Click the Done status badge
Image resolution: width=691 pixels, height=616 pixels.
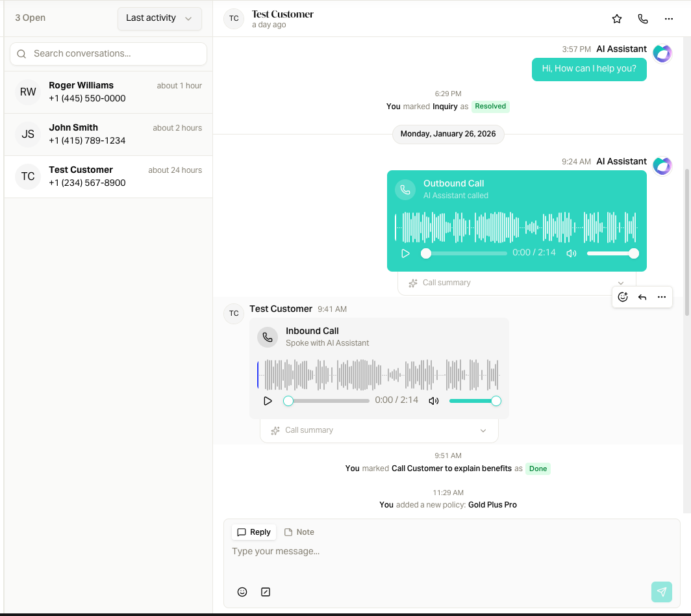(538, 468)
